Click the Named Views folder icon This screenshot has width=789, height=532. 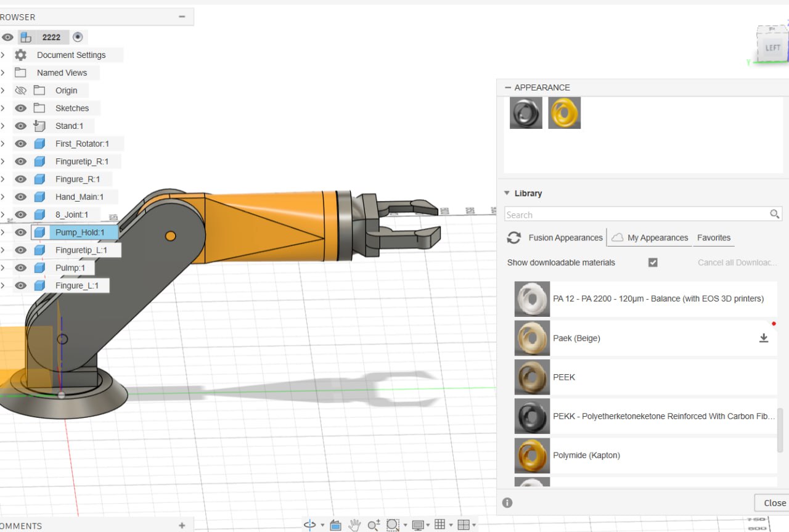tap(21, 72)
